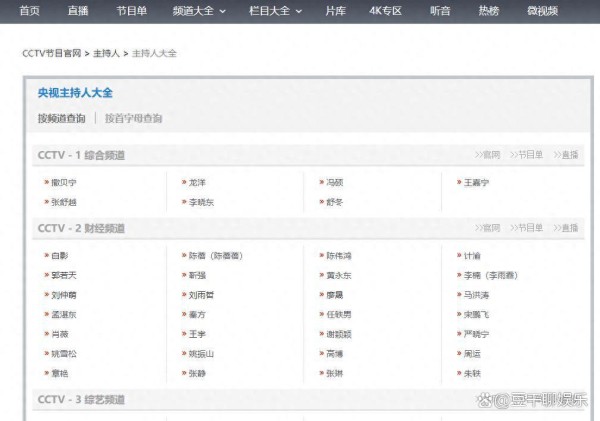
Task: Open host 张舒越's page
Action: [64, 202]
